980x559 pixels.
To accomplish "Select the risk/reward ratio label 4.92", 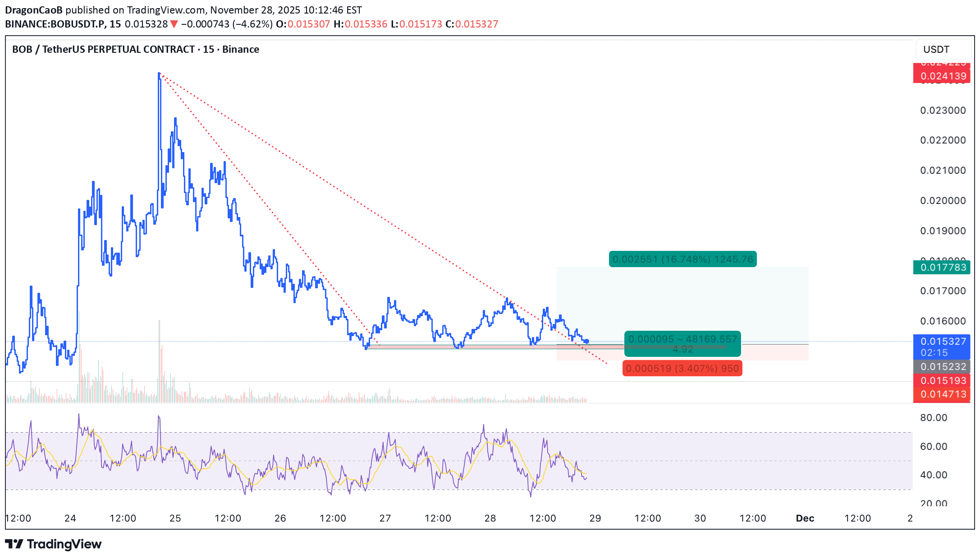I will [x=682, y=349].
